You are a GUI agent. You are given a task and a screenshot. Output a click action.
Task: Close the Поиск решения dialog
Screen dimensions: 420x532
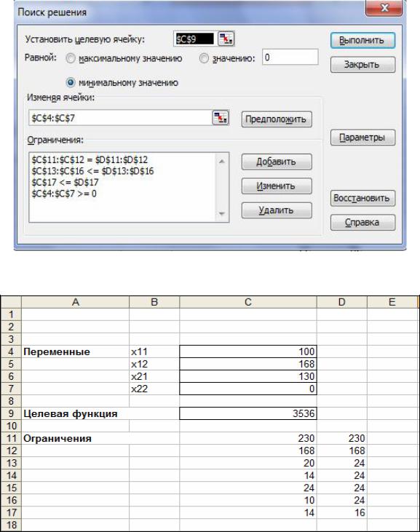384,7
